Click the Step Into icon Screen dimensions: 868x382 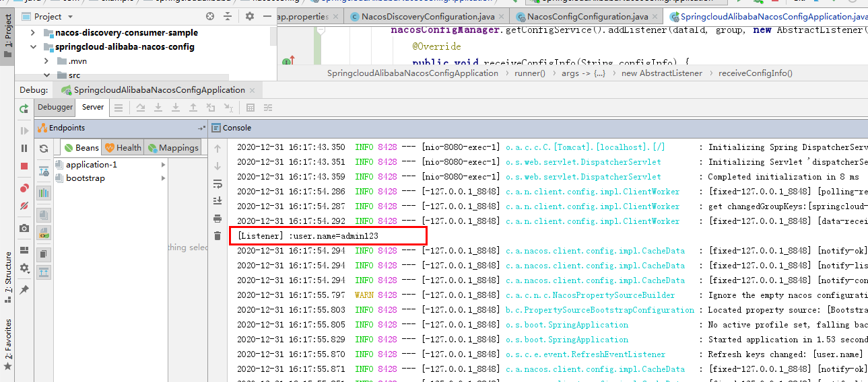[158, 108]
